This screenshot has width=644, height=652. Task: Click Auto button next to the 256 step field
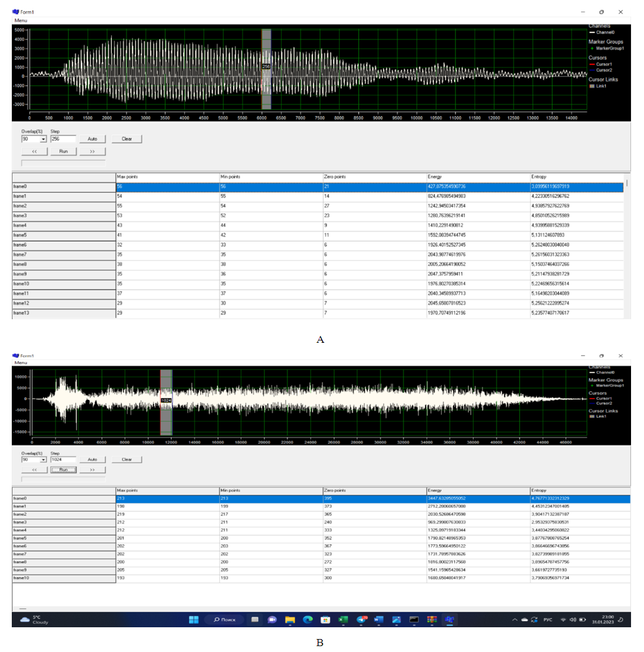coord(93,139)
